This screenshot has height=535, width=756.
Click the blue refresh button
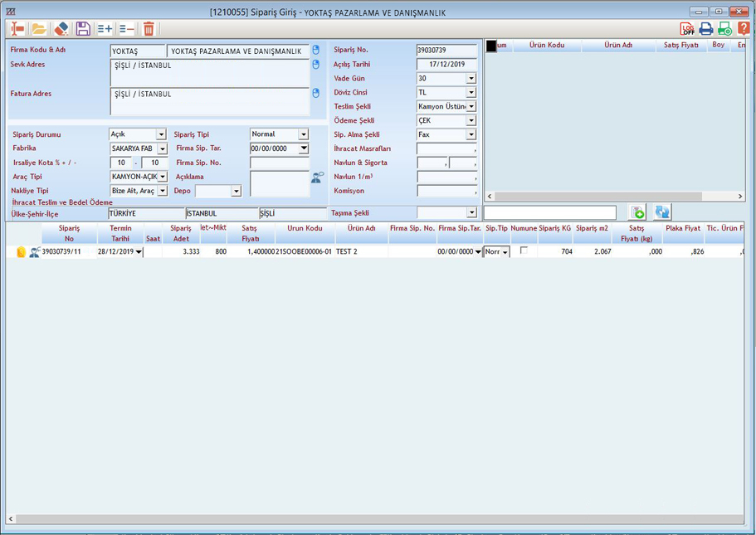point(661,213)
